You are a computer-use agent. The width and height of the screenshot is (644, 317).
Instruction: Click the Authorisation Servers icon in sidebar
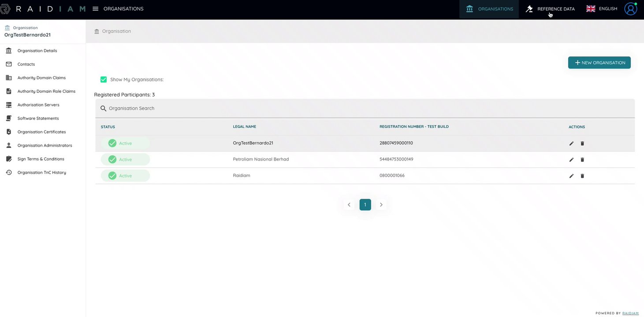[9, 105]
